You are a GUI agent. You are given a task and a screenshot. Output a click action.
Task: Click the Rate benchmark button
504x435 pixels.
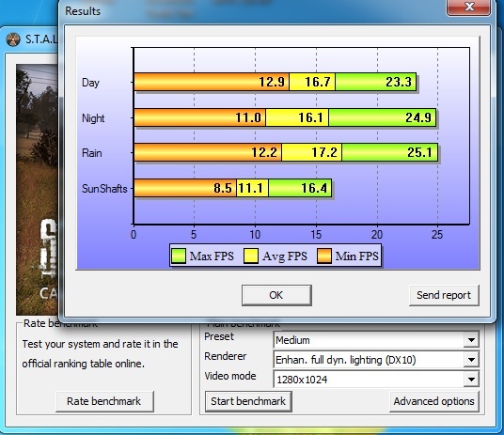(104, 401)
